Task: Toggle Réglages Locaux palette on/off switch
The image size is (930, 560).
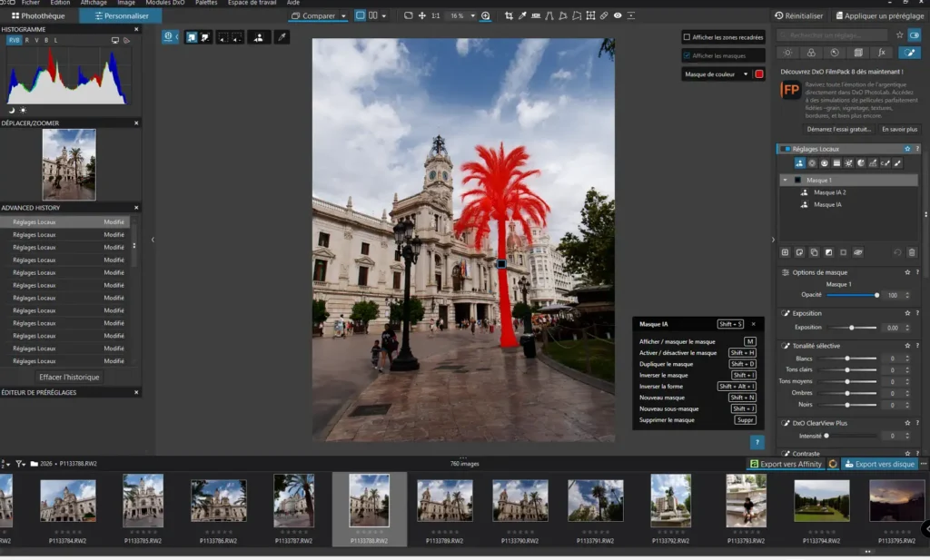Action: pos(786,149)
